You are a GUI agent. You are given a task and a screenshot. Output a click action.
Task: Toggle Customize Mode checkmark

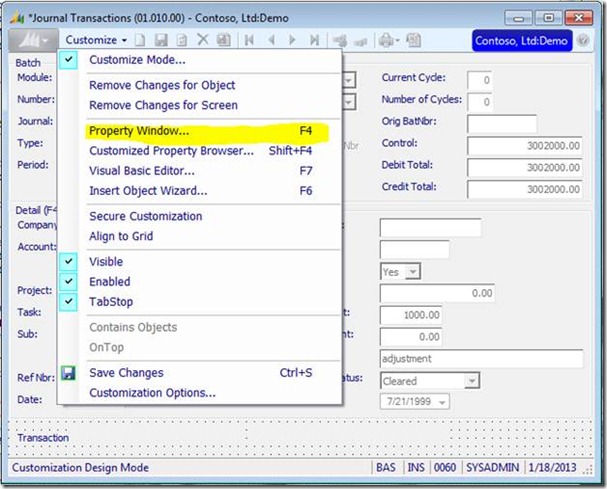[69, 60]
